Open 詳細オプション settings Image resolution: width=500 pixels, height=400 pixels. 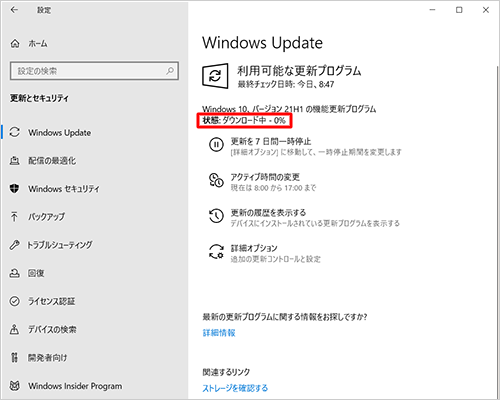point(254,248)
